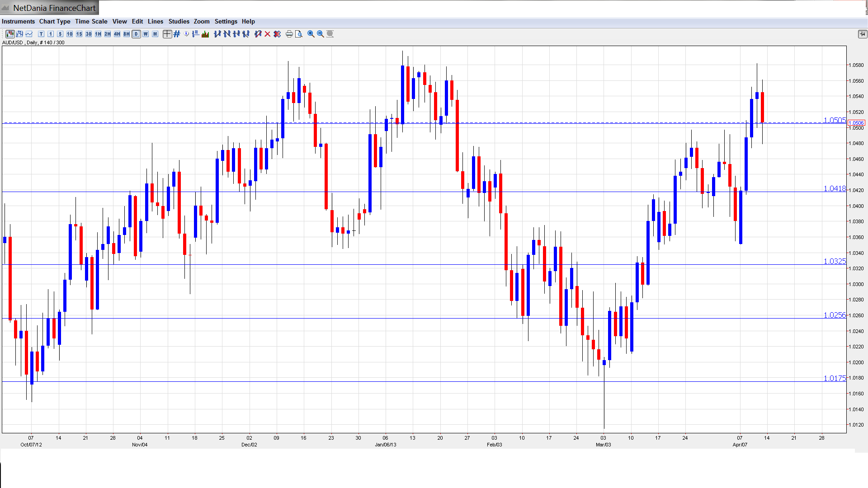Screen dimensions: 868x488
Task: Open the Chart Type menu
Action: [55, 21]
